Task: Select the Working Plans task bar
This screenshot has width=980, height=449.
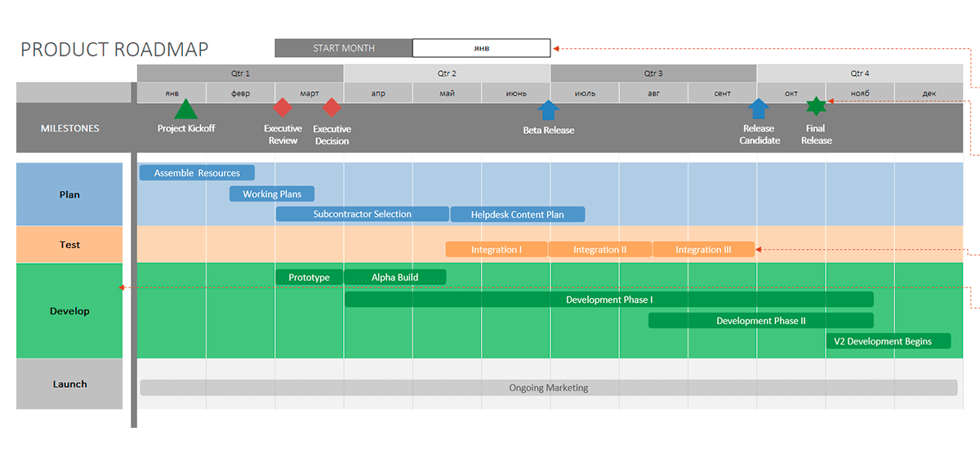Action: point(272,194)
